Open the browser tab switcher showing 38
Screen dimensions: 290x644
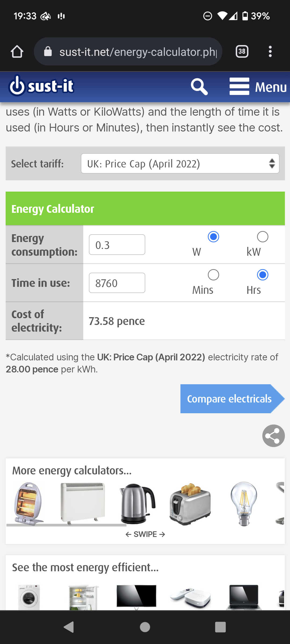click(242, 52)
